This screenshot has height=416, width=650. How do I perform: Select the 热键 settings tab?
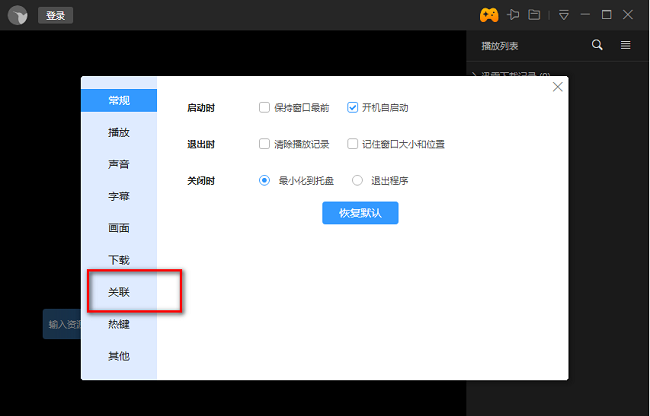(119, 324)
